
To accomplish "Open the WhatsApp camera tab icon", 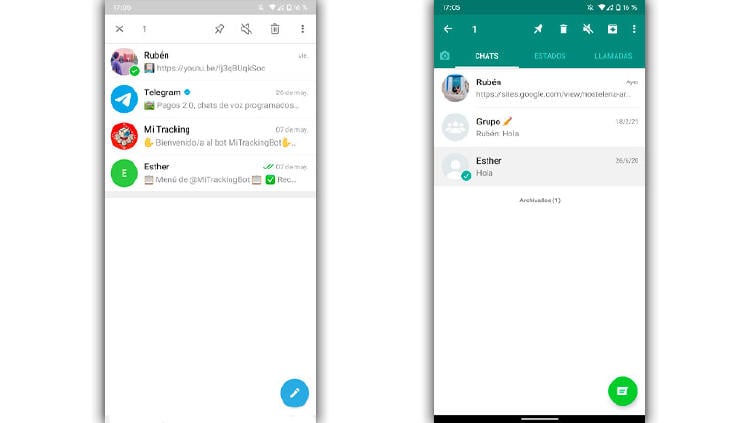I will pos(445,56).
